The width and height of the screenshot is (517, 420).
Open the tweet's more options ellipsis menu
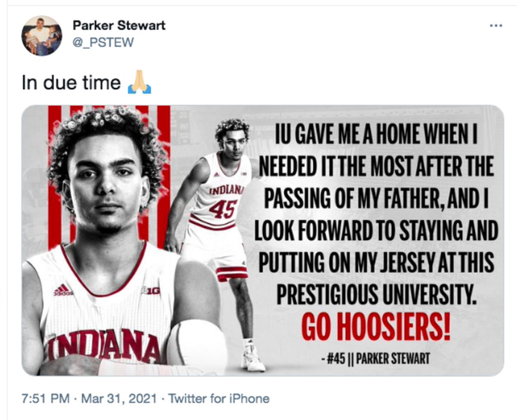click(496, 26)
